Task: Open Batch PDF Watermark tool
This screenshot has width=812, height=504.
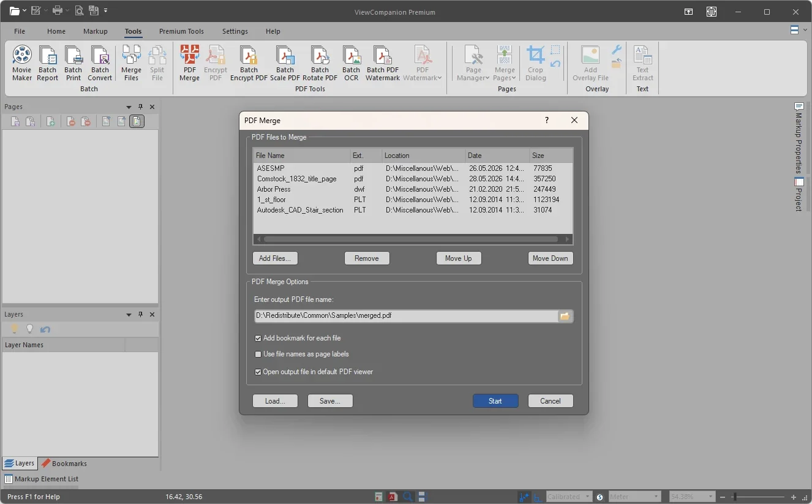Action: point(383,64)
